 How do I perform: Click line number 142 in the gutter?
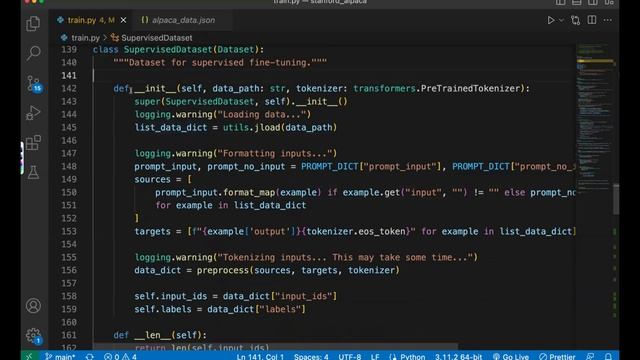click(x=69, y=89)
